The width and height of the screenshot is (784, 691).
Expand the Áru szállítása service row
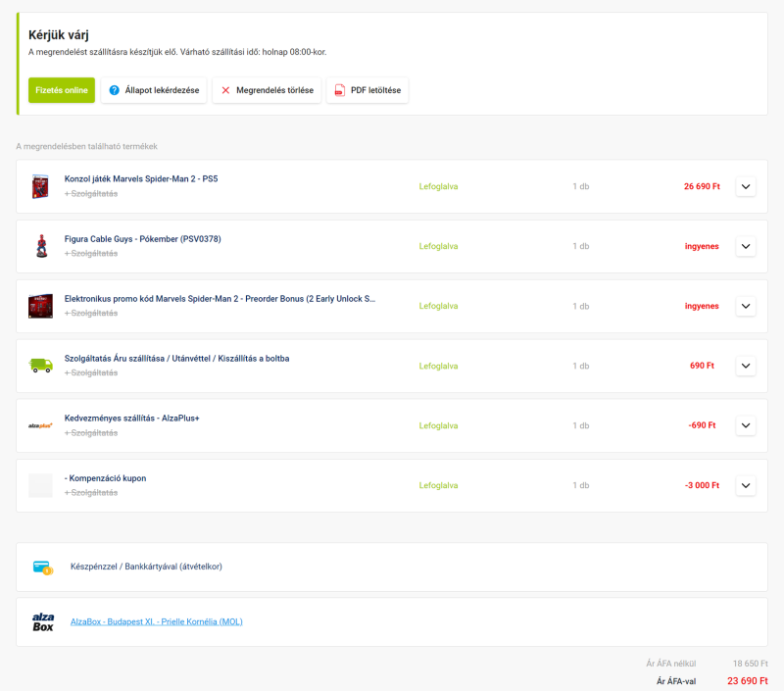pos(746,366)
